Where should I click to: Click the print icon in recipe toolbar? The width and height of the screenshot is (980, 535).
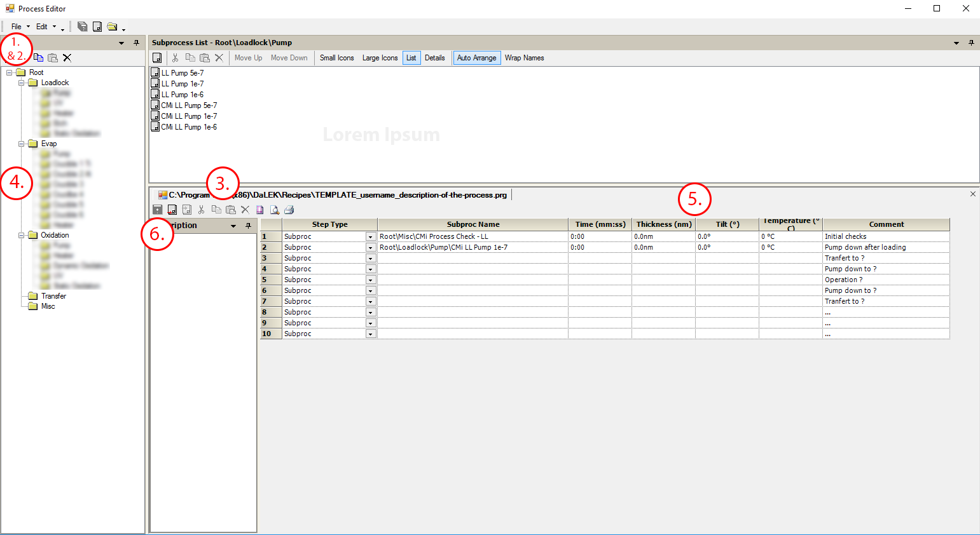[x=289, y=210]
